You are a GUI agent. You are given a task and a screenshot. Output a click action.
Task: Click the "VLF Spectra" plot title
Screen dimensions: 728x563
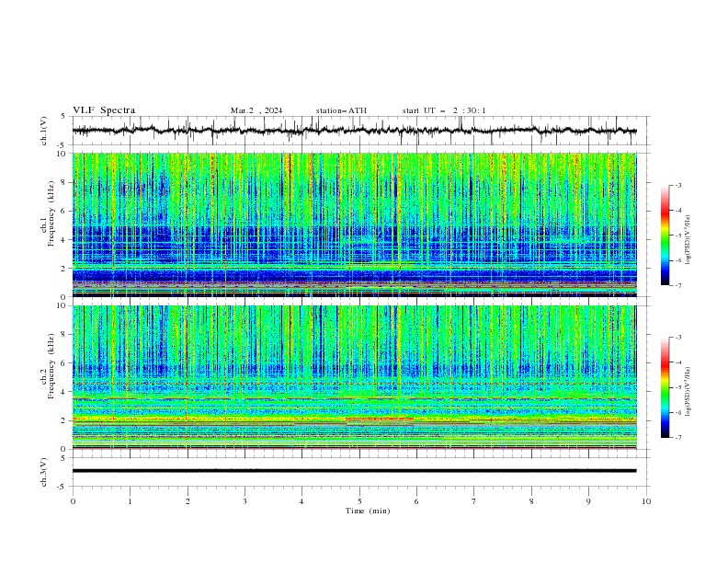click(x=104, y=110)
